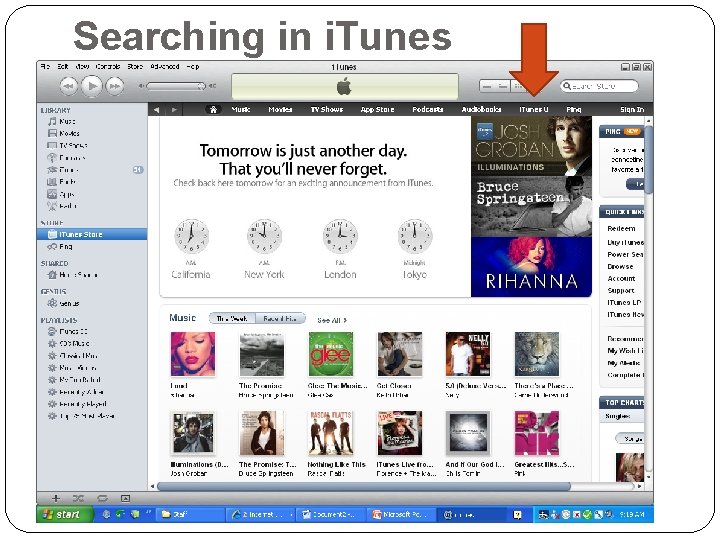The width and height of the screenshot is (720, 540).
Task: Go forward using the store forward arrow
Action: click(174, 110)
